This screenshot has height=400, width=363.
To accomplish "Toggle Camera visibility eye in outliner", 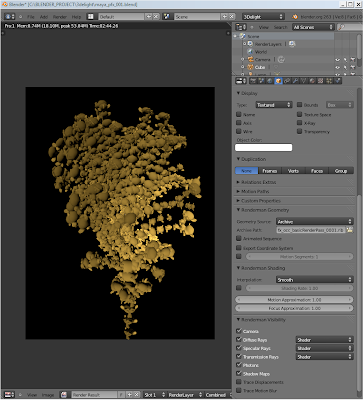I will (x=338, y=60).
